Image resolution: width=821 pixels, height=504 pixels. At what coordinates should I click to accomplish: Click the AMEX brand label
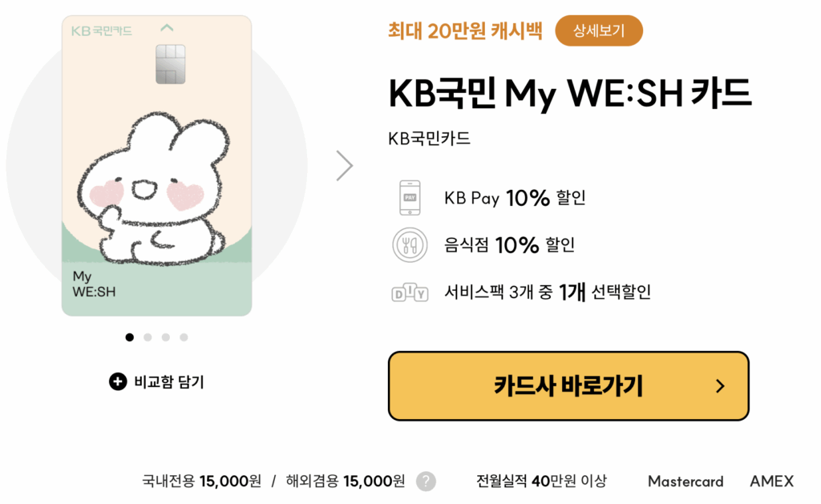click(x=772, y=481)
